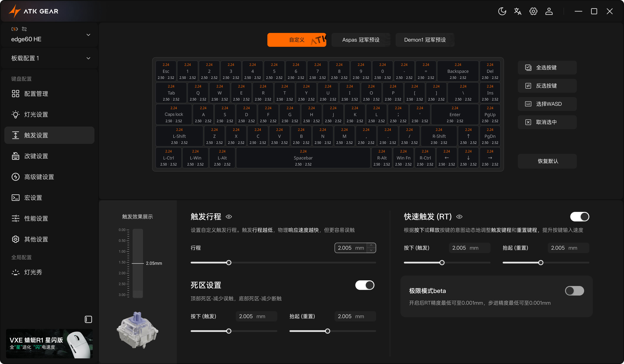Click the 触发行程 travel slider handle
Screen dimensions: 624x364
coord(229,262)
